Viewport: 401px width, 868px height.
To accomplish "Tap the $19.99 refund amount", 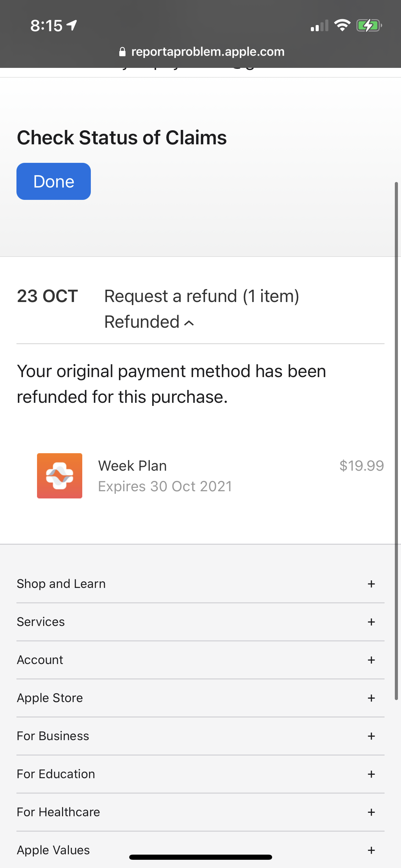I will pos(362,466).
